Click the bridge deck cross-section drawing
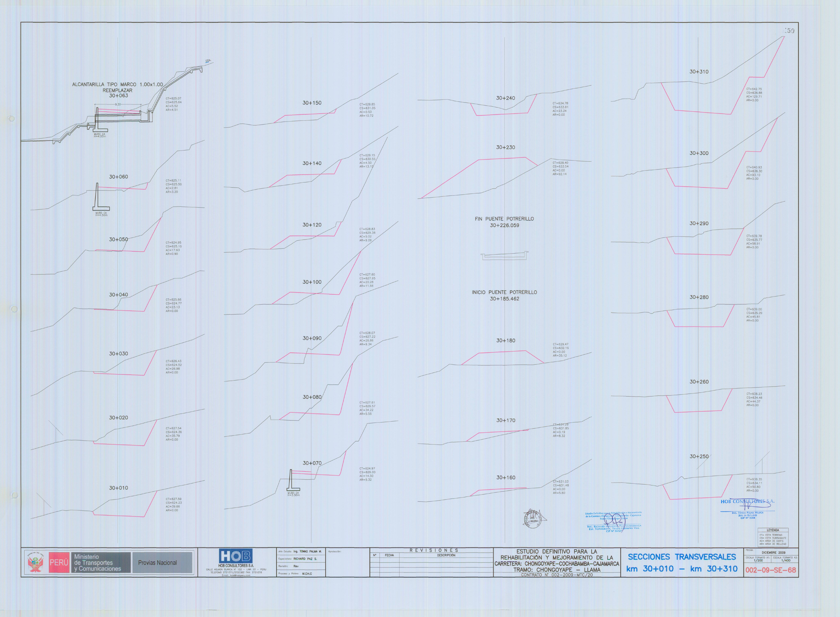The width and height of the screenshot is (840, 617). tap(505, 256)
